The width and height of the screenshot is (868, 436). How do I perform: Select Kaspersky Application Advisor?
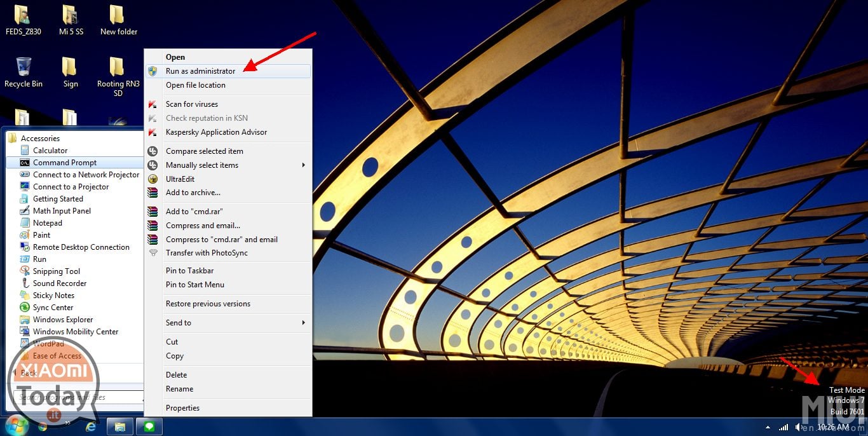[x=229, y=132]
